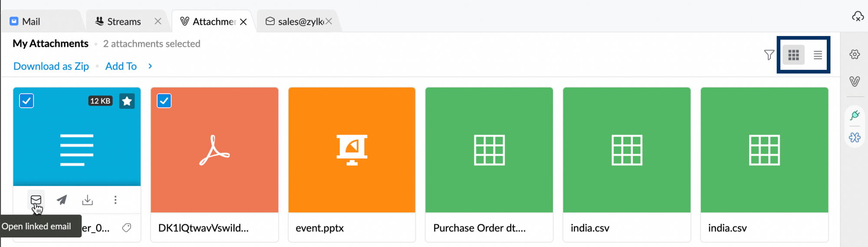868x247 pixels.
Task: Open the event.pptx thumbnail
Action: (352, 150)
